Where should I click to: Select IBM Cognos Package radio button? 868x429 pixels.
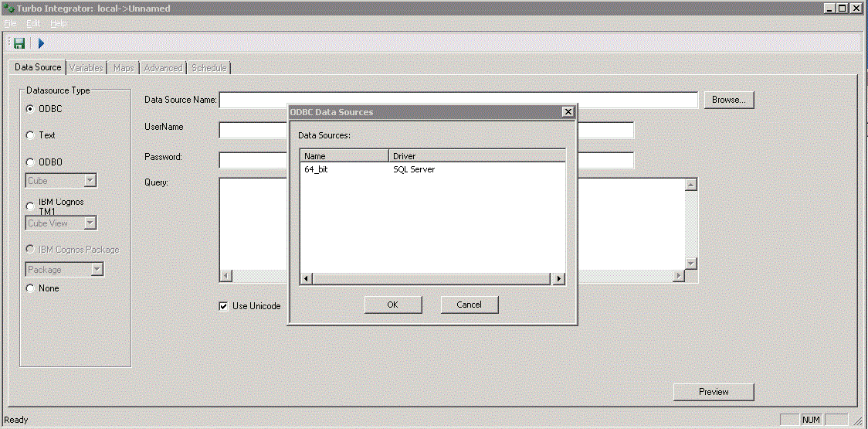click(x=30, y=250)
